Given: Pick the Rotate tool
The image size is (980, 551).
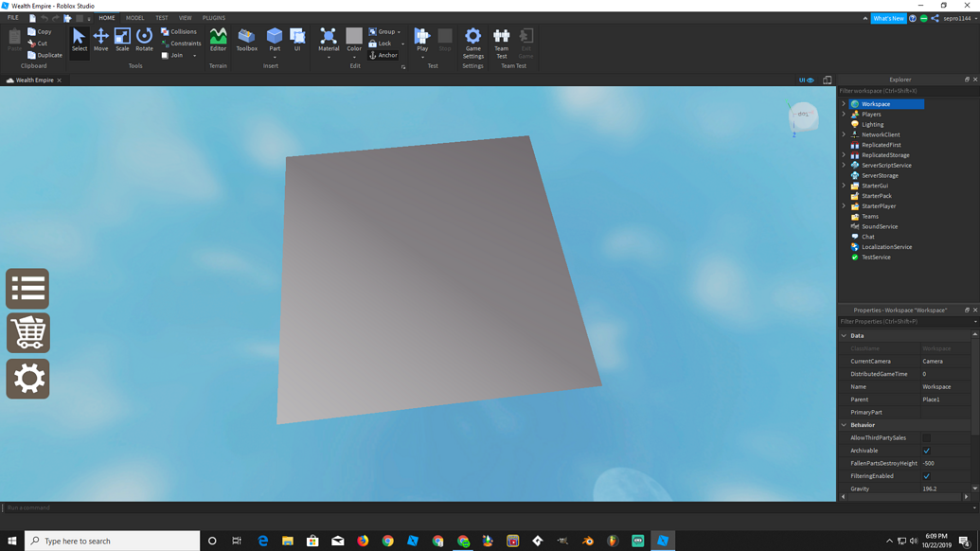Looking at the screenshot, I should pyautogui.click(x=144, y=40).
